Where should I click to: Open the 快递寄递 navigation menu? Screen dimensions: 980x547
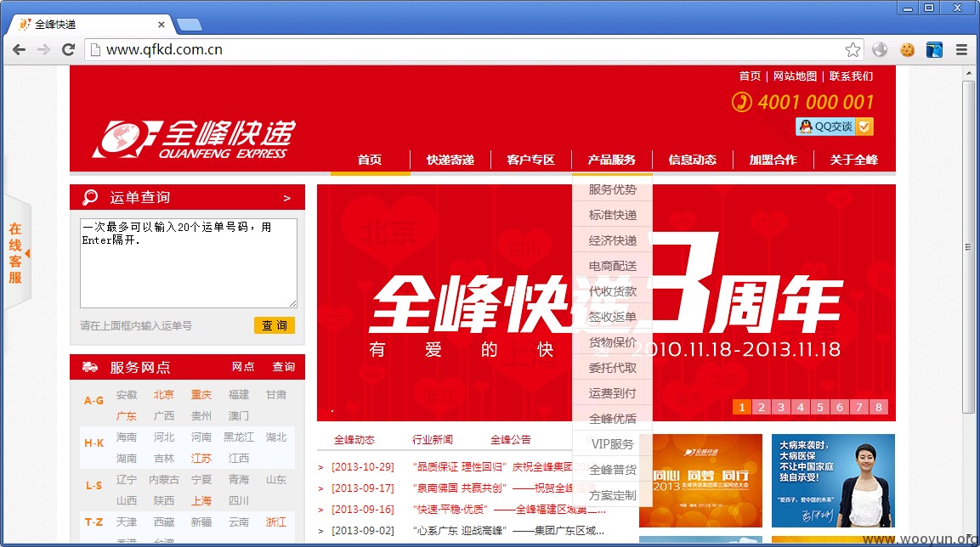(x=450, y=160)
